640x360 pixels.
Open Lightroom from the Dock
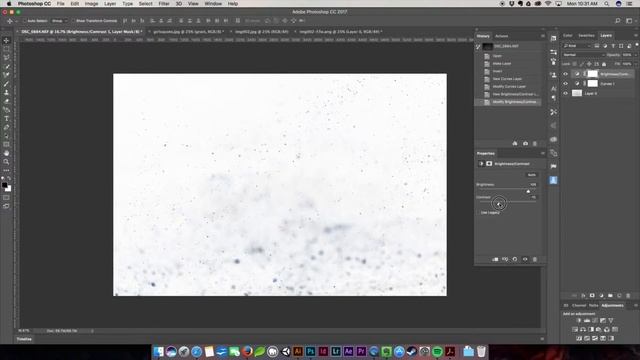(336, 351)
